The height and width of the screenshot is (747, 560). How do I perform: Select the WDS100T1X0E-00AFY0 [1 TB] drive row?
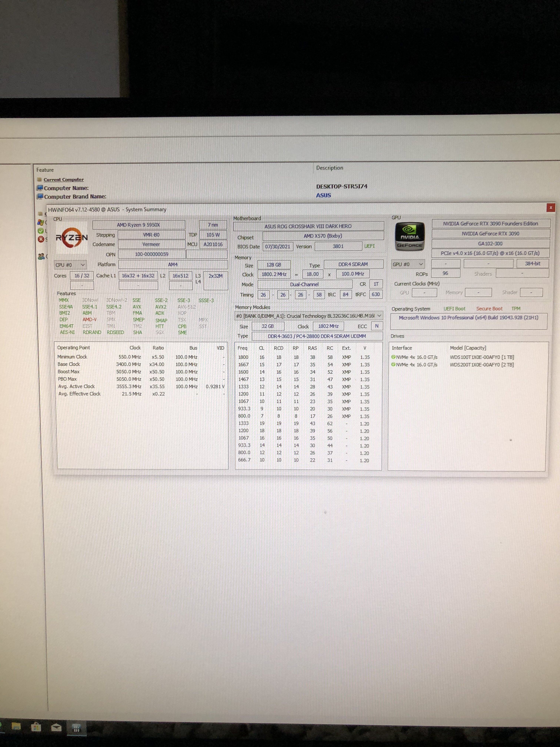click(x=452, y=357)
